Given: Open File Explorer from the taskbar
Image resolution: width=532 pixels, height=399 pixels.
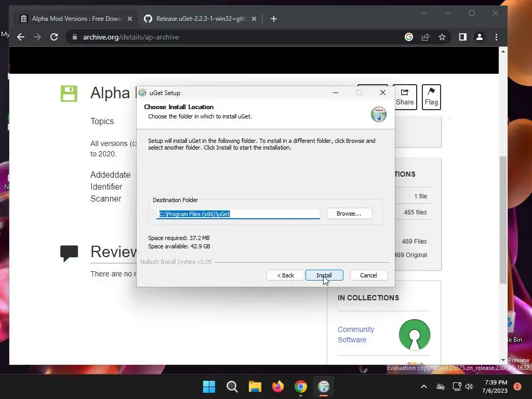Looking at the screenshot, I should click(255, 387).
